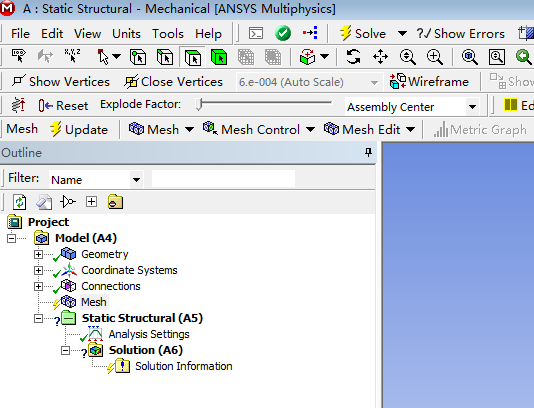Expand the Coordinate Systems node
This screenshot has height=408, width=534.
click(38, 270)
